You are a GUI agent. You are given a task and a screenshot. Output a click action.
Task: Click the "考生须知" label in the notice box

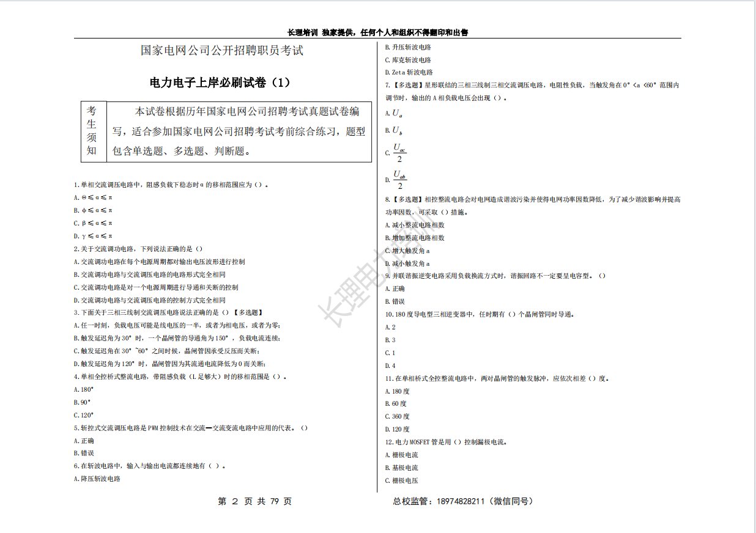(x=92, y=130)
